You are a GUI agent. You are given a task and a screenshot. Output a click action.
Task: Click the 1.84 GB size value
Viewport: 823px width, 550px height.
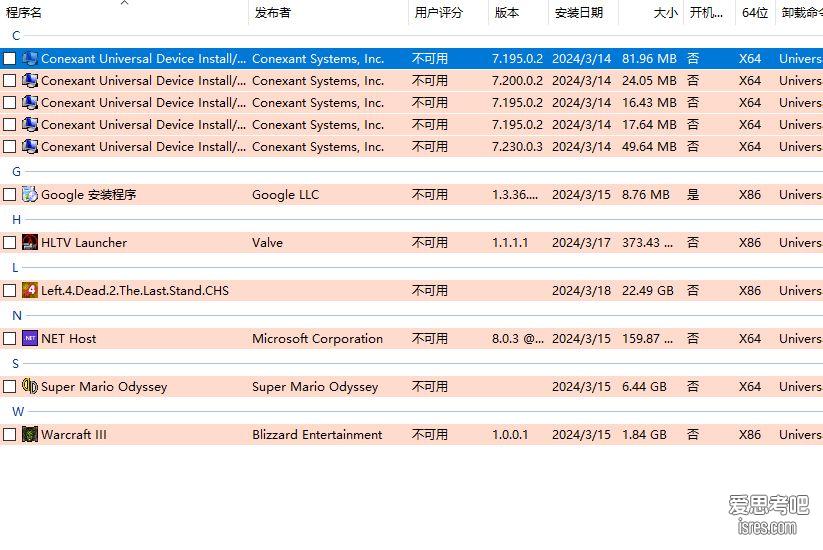click(644, 435)
